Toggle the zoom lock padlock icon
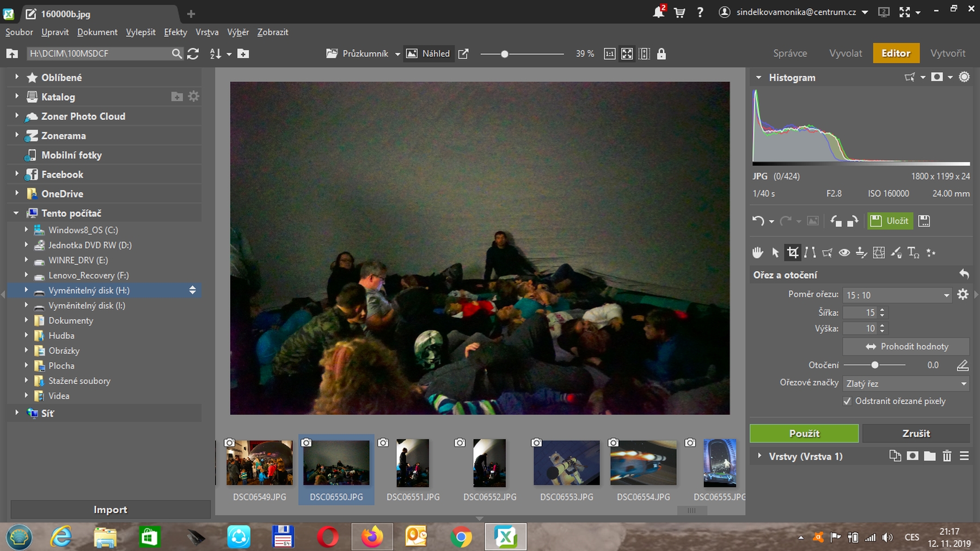This screenshot has width=980, height=551. [x=661, y=54]
